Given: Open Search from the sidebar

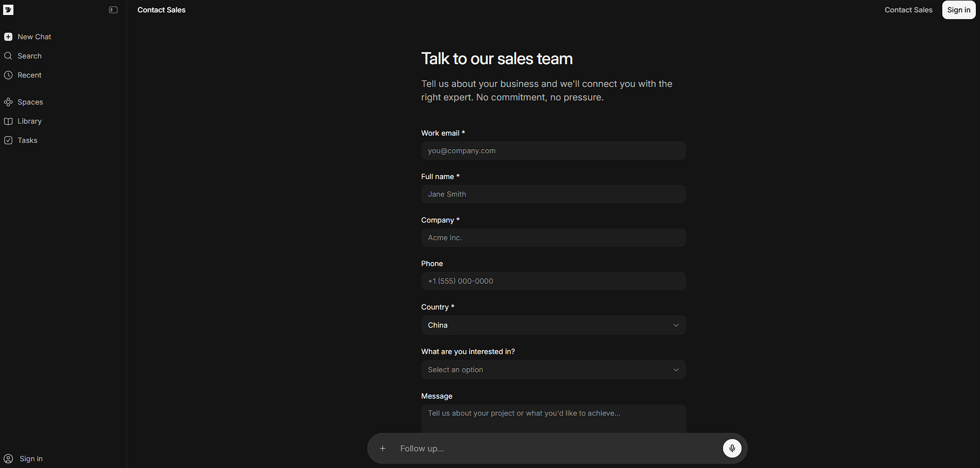Looking at the screenshot, I should (29, 56).
